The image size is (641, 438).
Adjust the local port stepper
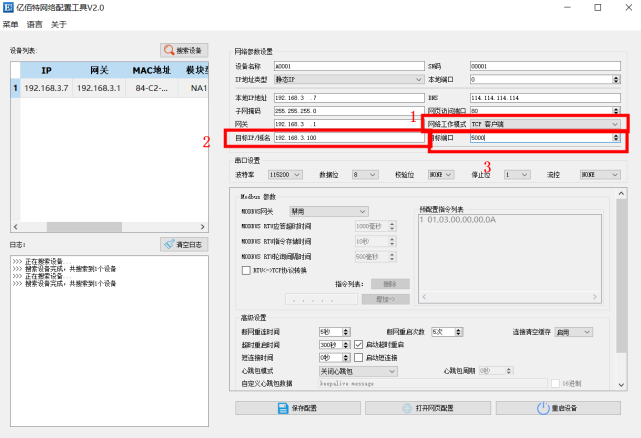616,79
